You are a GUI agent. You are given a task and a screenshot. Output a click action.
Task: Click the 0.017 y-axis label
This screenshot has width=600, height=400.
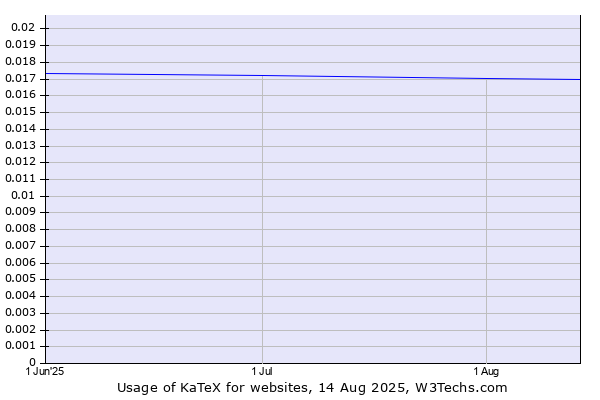(x=20, y=78)
